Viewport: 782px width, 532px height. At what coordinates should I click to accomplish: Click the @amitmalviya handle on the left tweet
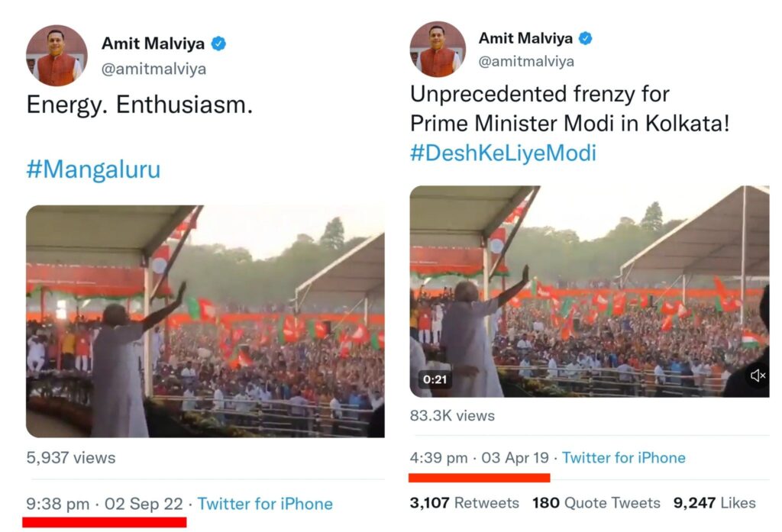(153, 69)
